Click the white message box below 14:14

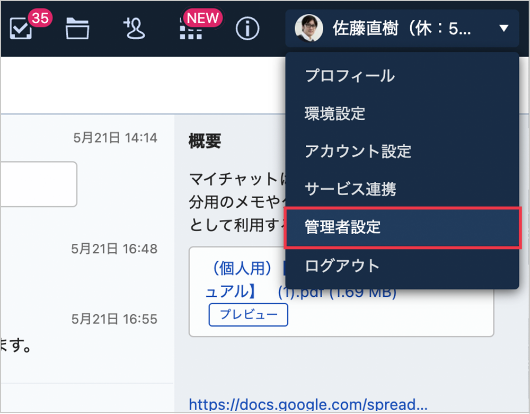(x=39, y=184)
